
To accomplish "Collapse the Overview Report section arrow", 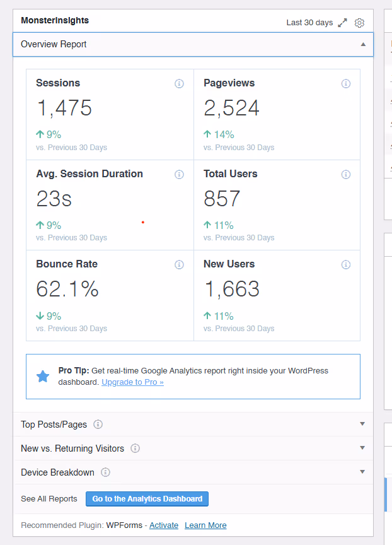I will (363, 45).
